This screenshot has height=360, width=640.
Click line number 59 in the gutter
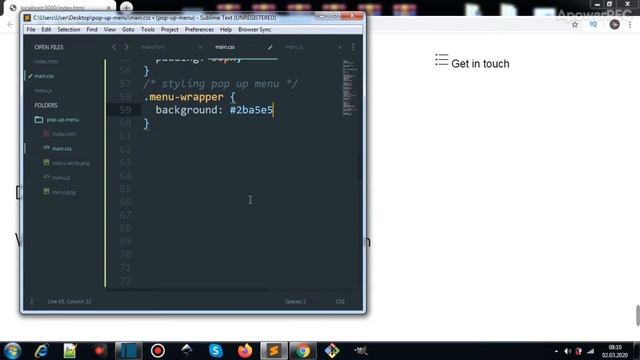tap(125, 110)
